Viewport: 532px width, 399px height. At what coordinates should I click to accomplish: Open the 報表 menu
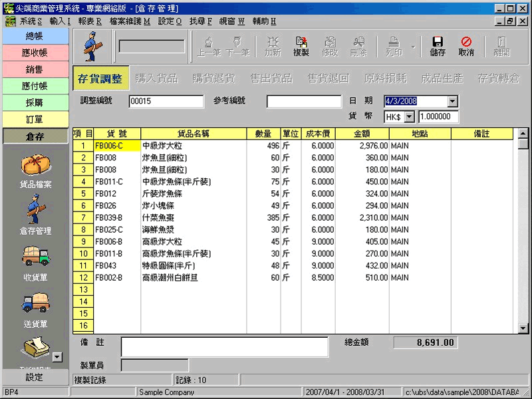89,21
